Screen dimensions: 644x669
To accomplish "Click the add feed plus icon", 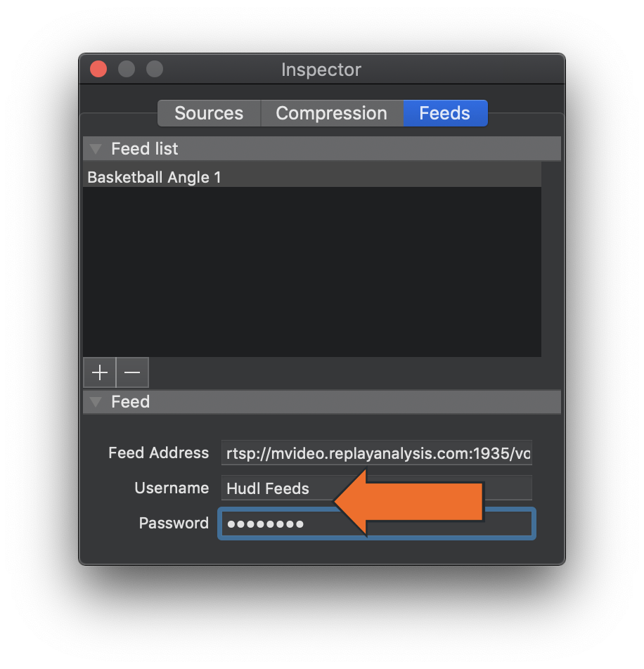I will pyautogui.click(x=99, y=372).
